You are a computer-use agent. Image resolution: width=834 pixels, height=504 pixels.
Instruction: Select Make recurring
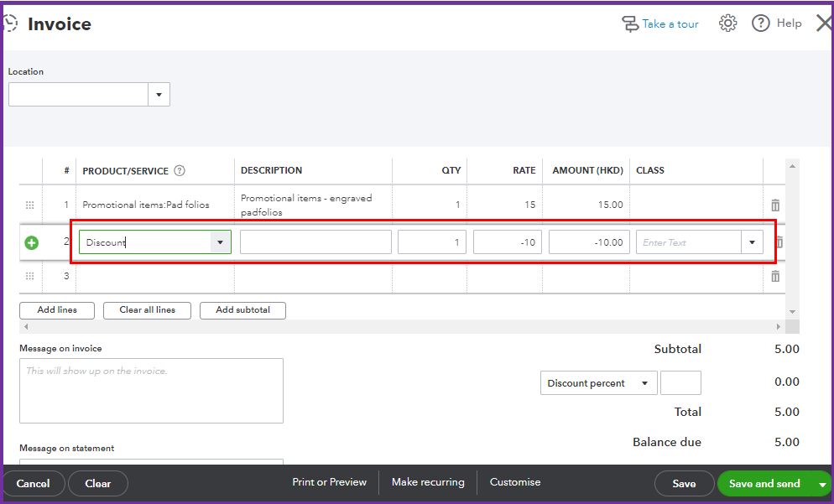pyautogui.click(x=428, y=481)
